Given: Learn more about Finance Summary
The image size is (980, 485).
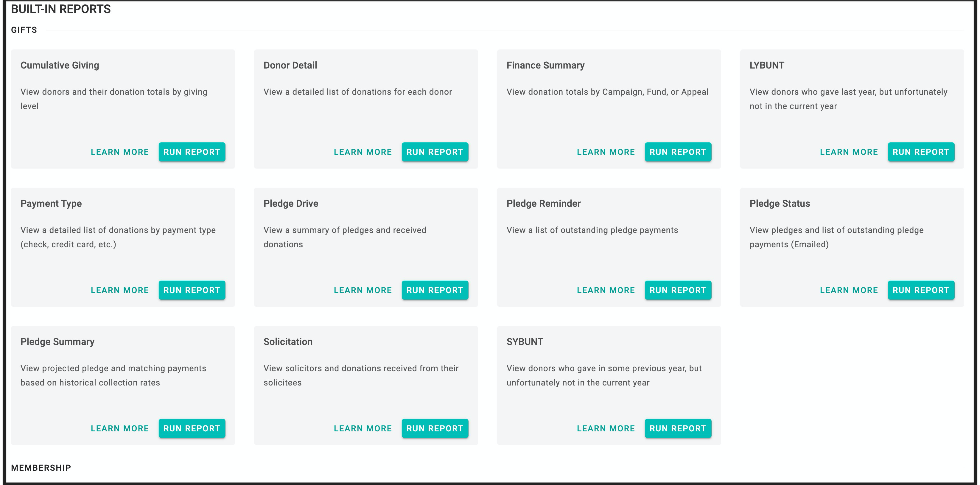Looking at the screenshot, I should (x=606, y=152).
